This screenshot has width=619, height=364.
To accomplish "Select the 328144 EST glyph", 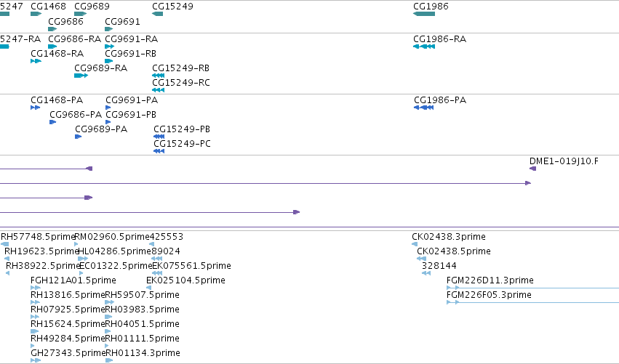I will pos(426,273).
